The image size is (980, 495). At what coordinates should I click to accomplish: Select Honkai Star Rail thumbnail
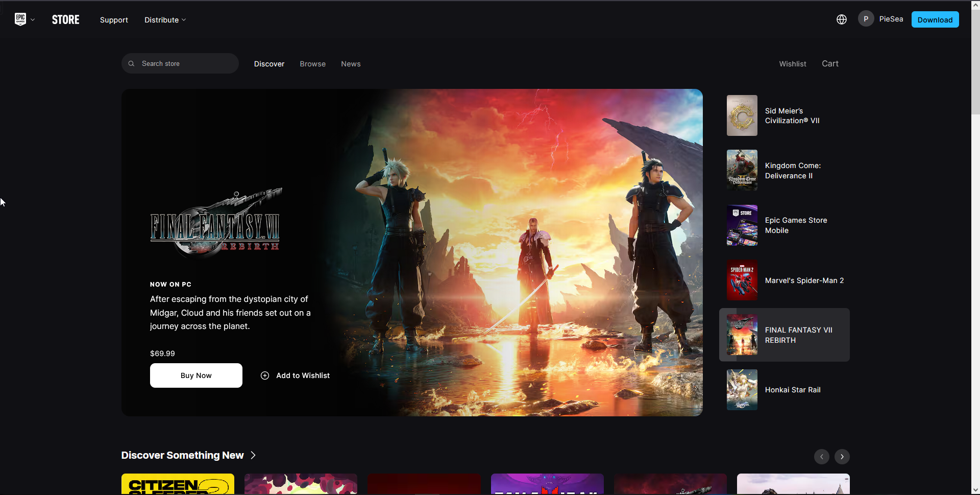point(742,390)
